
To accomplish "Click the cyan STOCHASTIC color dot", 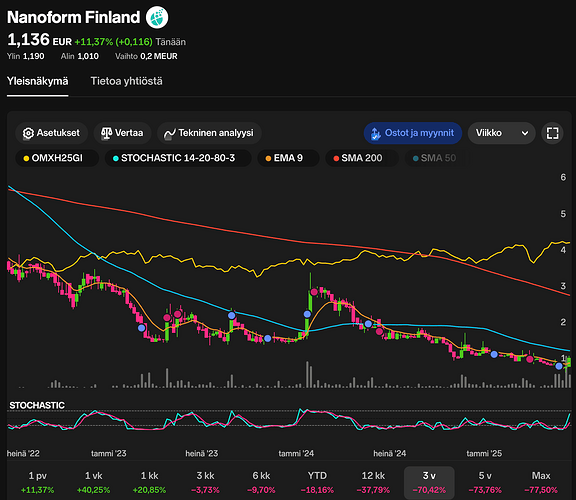I will [x=116, y=158].
